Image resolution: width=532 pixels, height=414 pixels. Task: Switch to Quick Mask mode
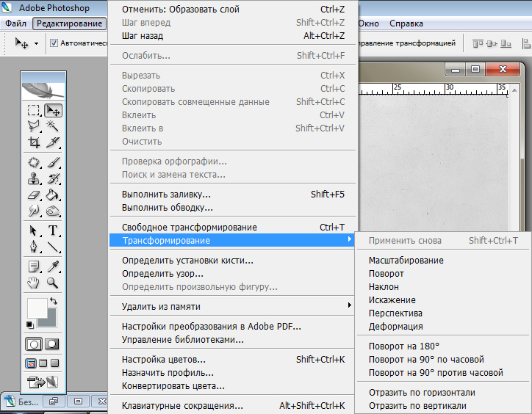point(52,344)
